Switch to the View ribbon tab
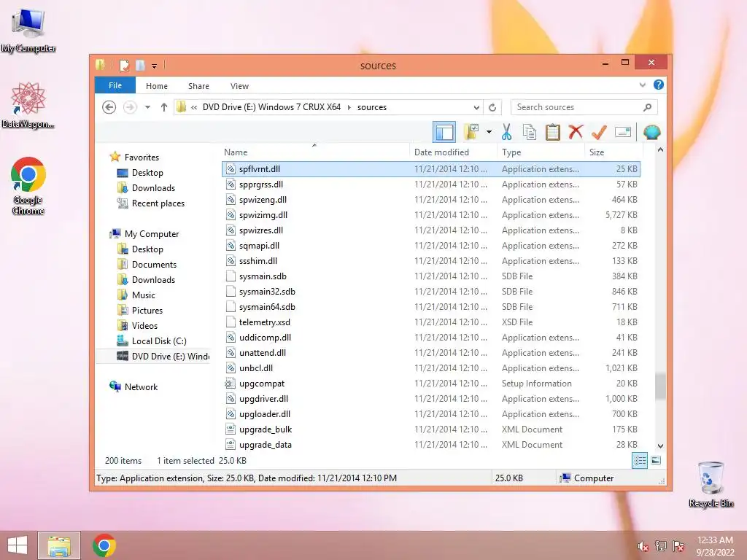The image size is (747, 560). click(x=239, y=86)
